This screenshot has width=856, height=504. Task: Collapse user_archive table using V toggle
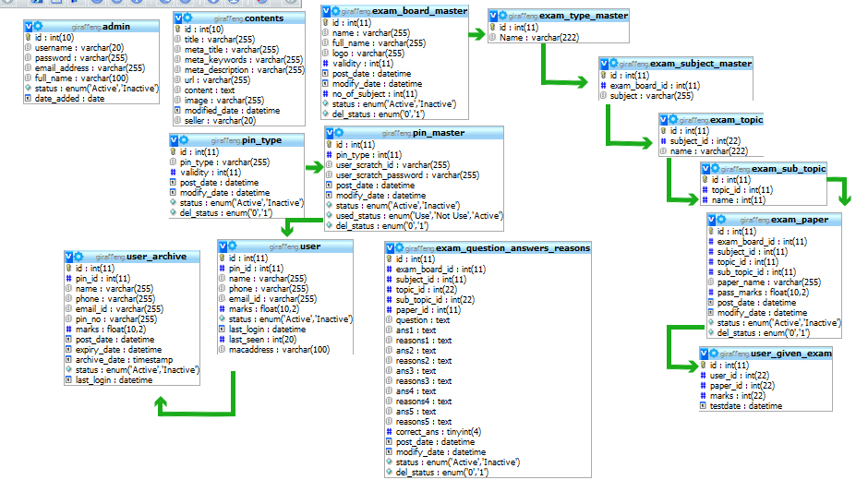(69, 257)
